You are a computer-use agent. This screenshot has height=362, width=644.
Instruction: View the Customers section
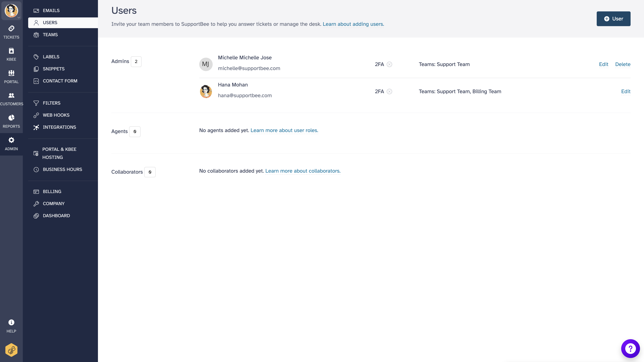11,98
